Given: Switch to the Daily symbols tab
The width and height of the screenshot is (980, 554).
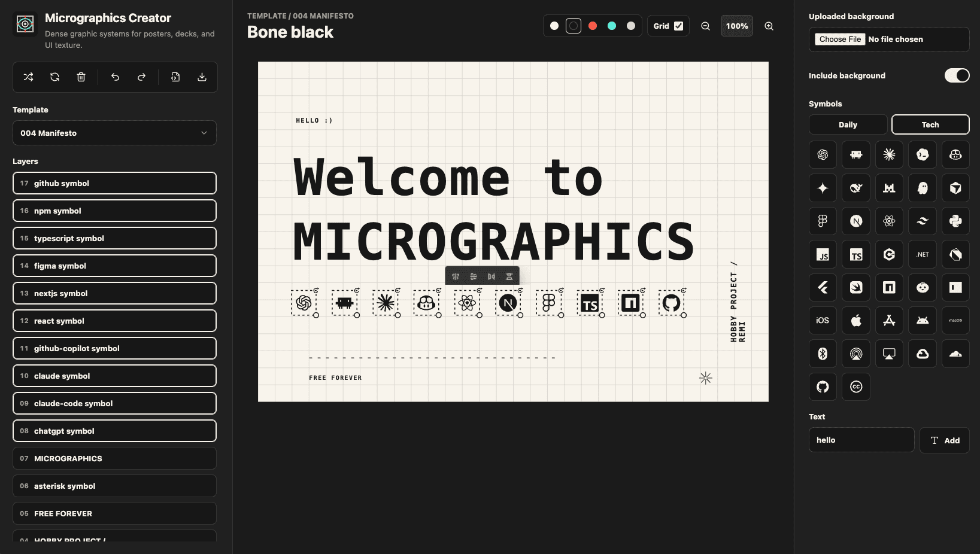Looking at the screenshot, I should point(848,124).
